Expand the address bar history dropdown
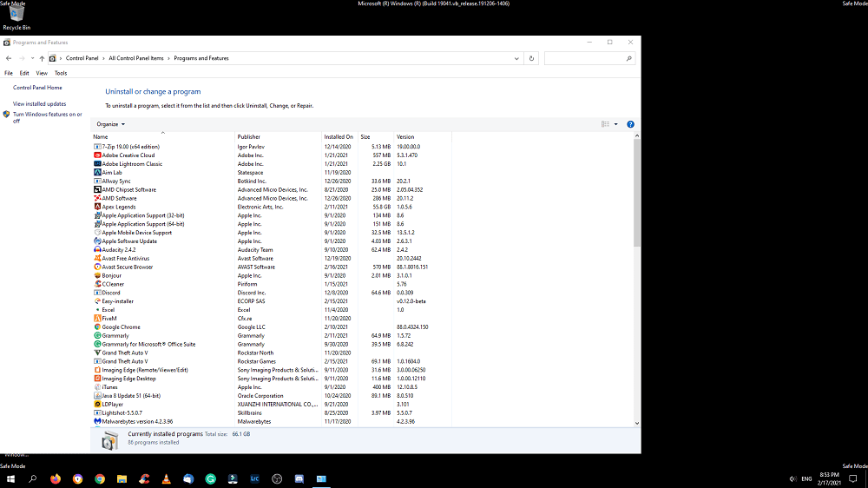This screenshot has width=868, height=488. [516, 58]
